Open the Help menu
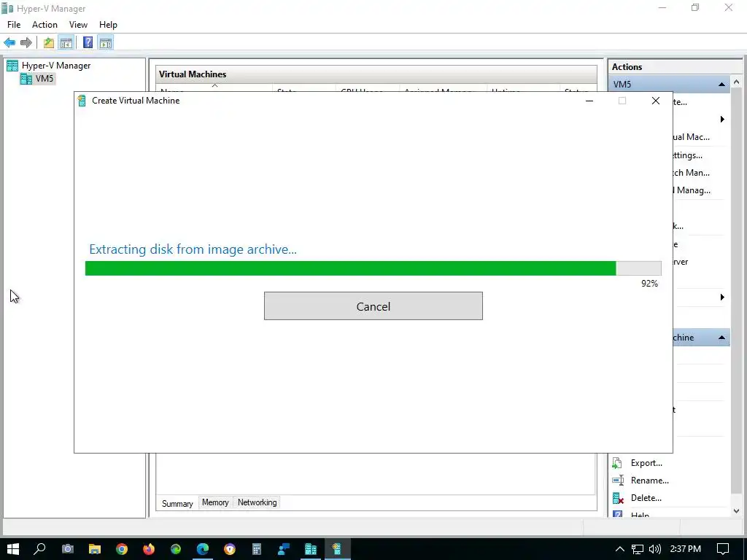 click(x=108, y=25)
